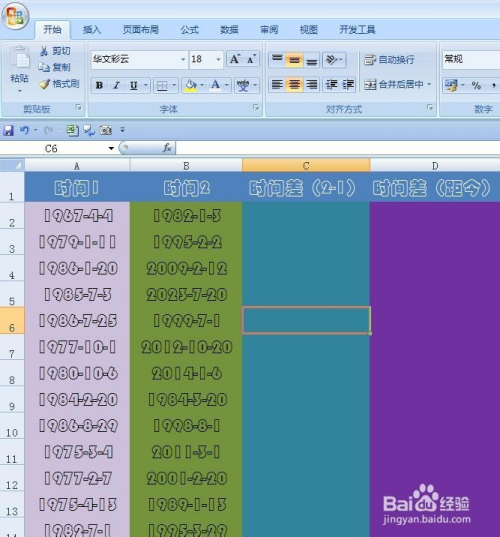This screenshot has width=500, height=537.
Task: Open the merge and center dropdown arrow
Action: (429, 84)
